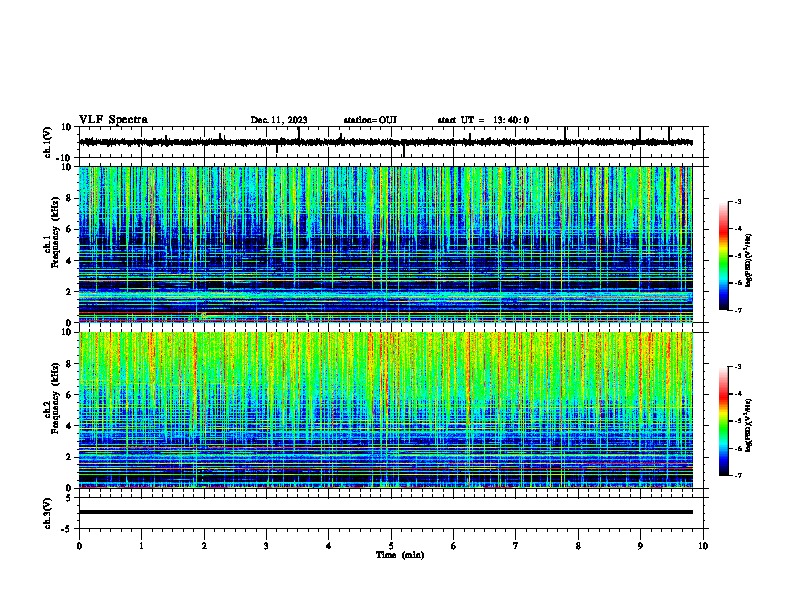The width and height of the screenshot is (792, 612).
Task: Click the start UT time "13:40:0"
Action: coord(511,120)
